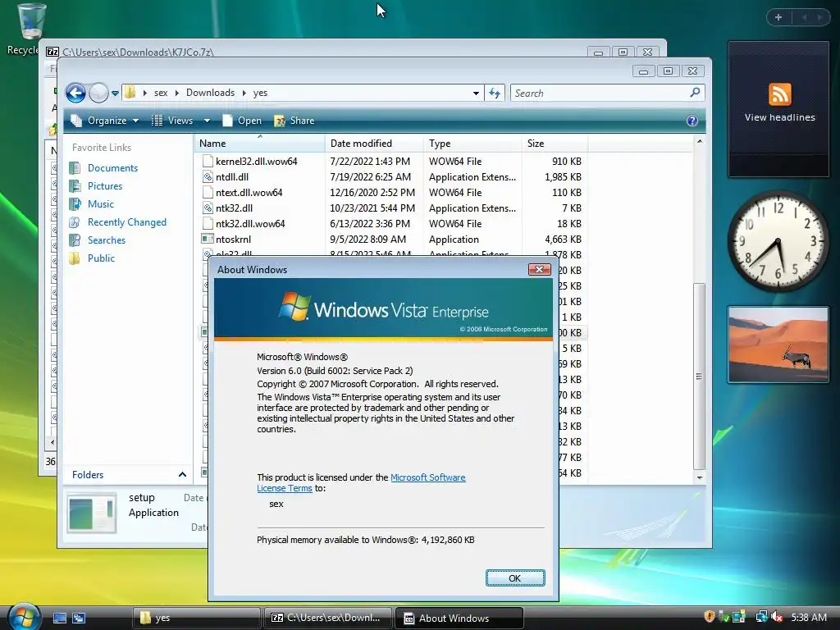
Task: Click Open in the Explorer toolbar
Action: pyautogui.click(x=242, y=121)
